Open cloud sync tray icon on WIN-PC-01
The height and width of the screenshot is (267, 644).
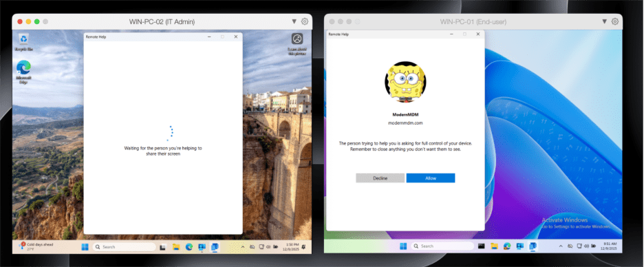pos(570,246)
